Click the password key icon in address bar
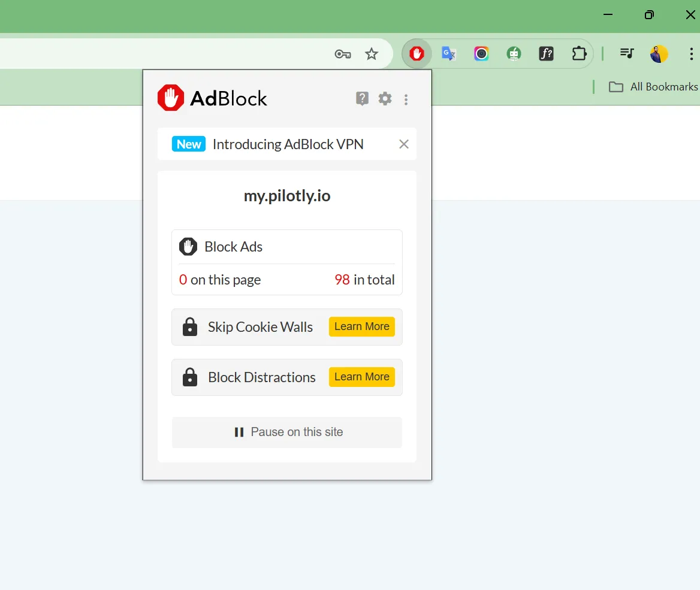700x590 pixels. click(x=343, y=55)
